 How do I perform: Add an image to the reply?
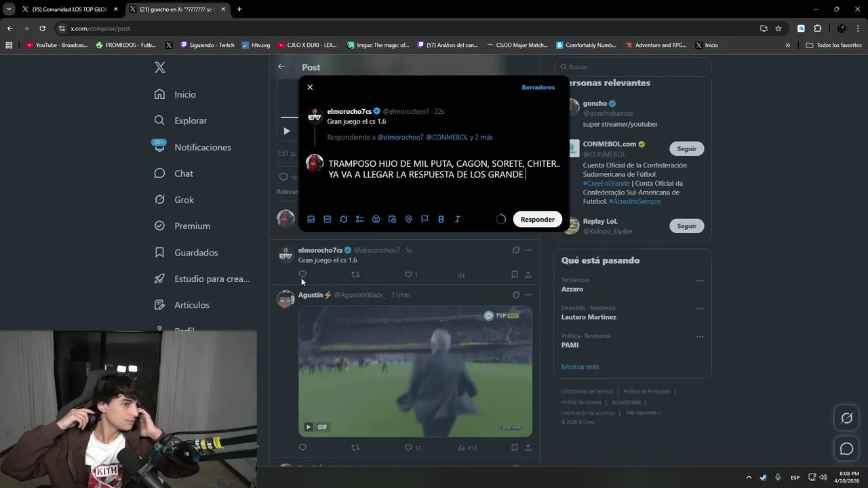(311, 219)
